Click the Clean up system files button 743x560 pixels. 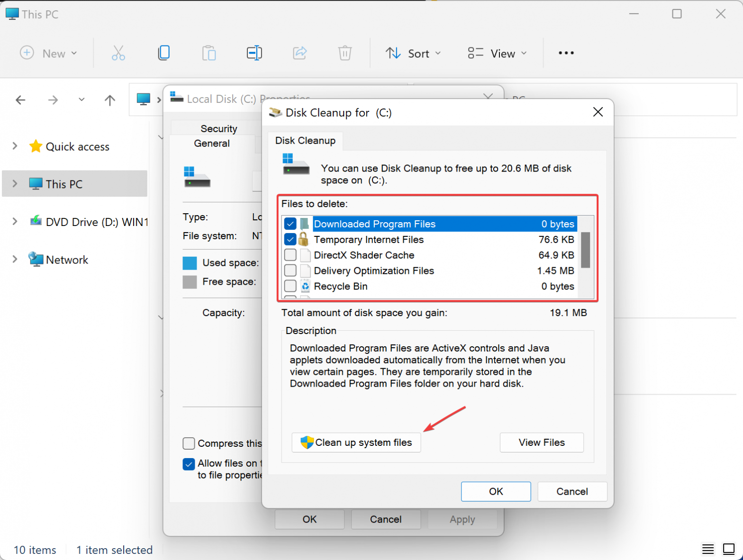(x=356, y=443)
